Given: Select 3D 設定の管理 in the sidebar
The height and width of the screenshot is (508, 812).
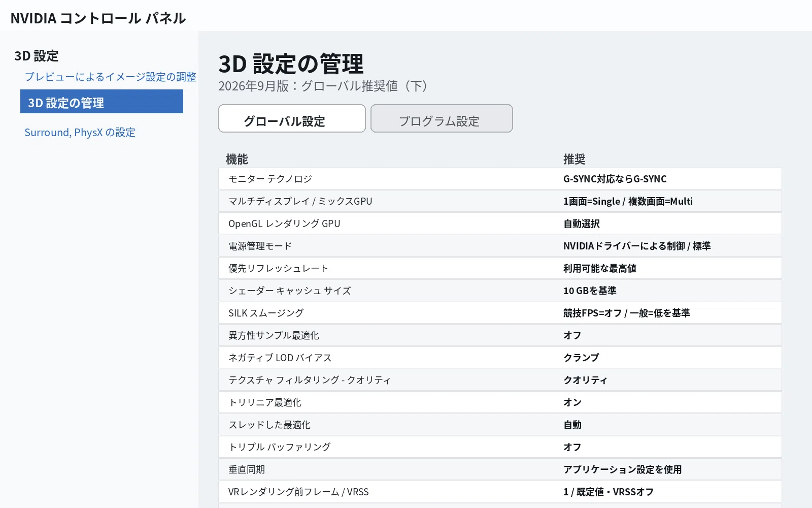Looking at the screenshot, I should coord(101,102).
